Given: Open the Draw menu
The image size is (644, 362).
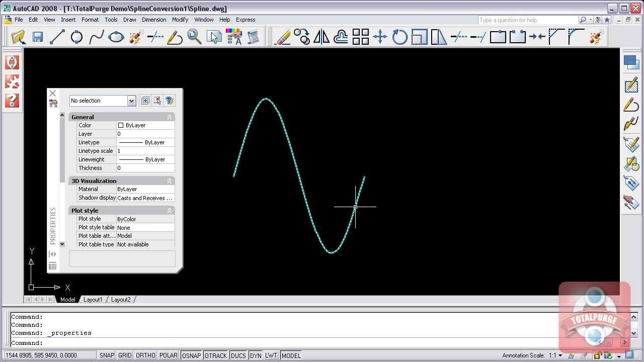Looking at the screenshot, I should (130, 20).
